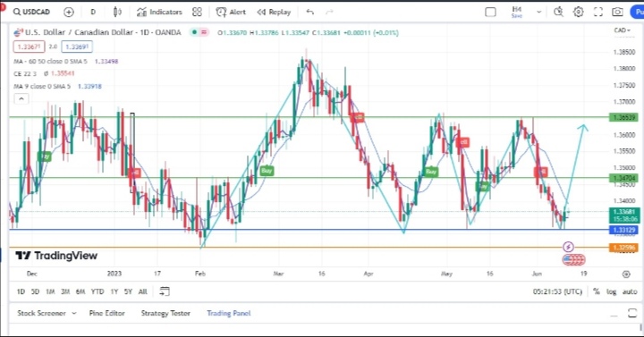Set range to 6M
Viewport: 644px width, 337px height.
80,291
